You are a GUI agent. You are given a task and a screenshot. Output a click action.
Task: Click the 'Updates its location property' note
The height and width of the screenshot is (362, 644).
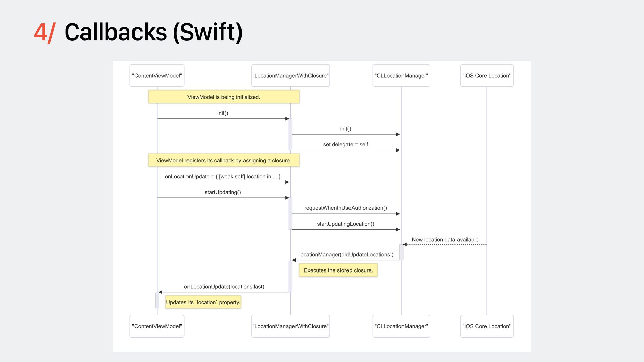(x=203, y=302)
